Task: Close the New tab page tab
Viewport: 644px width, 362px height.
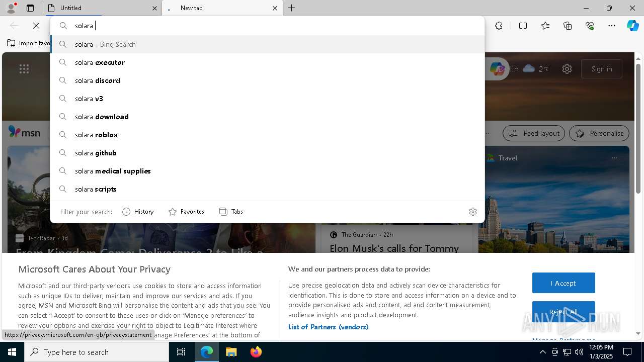Action: click(x=275, y=8)
